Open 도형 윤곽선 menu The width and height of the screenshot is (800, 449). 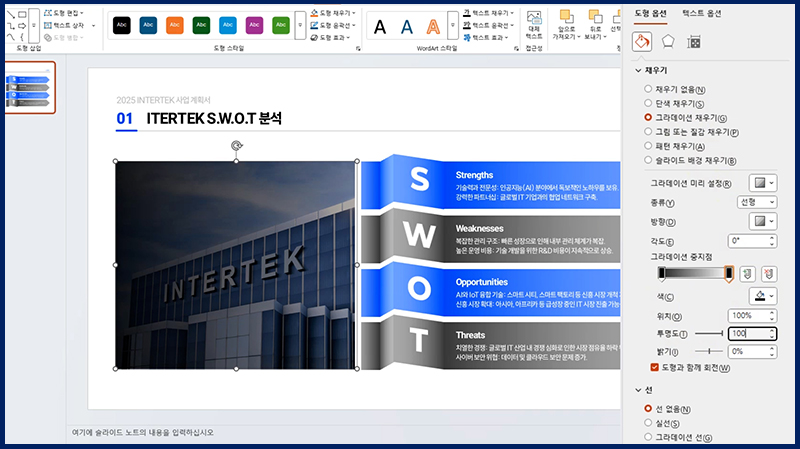tap(333, 25)
